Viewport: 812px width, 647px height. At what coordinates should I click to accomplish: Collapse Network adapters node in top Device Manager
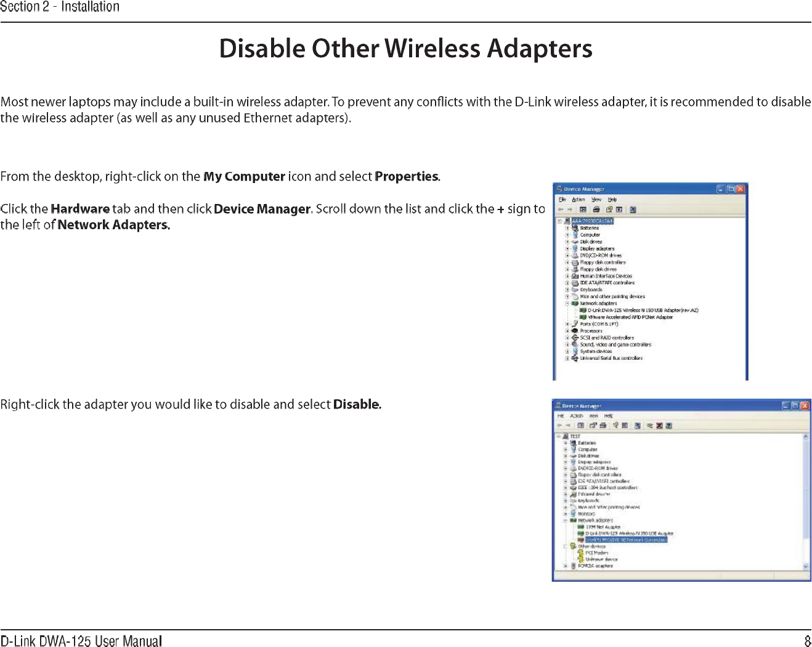tap(567, 303)
